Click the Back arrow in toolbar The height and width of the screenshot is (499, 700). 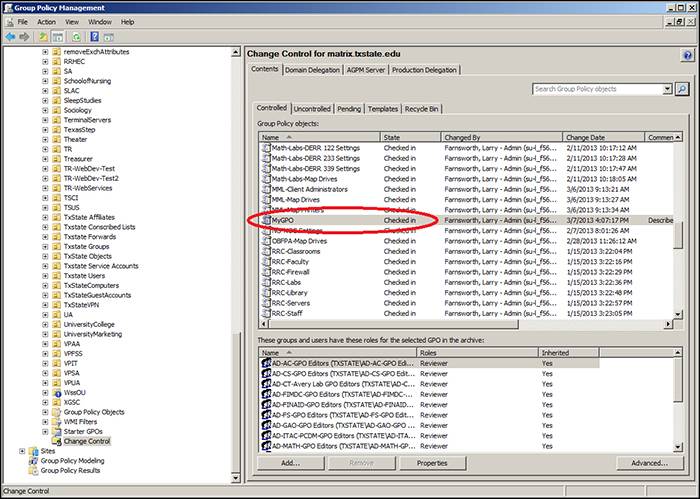click(x=10, y=37)
